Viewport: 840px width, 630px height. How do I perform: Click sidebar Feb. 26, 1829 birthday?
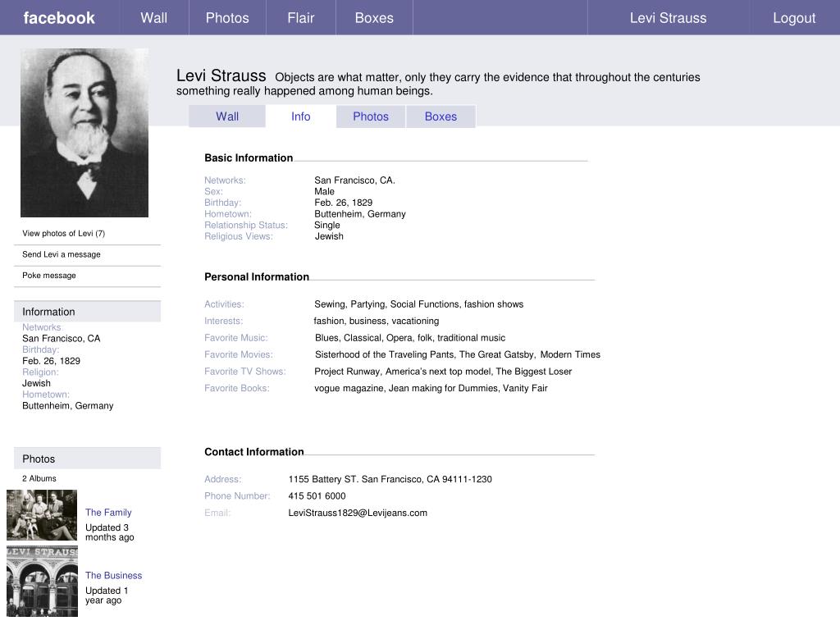[x=51, y=361]
